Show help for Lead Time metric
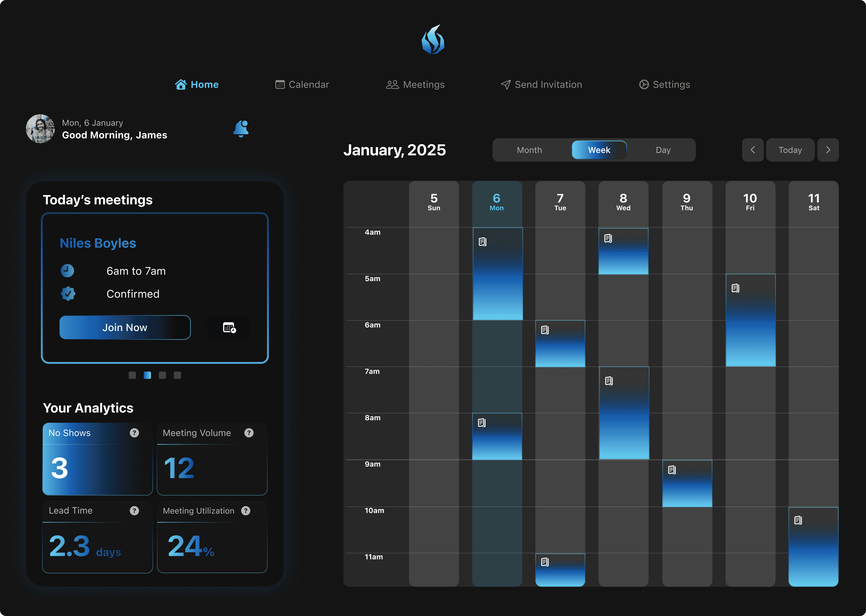The image size is (866, 616). 134,511
